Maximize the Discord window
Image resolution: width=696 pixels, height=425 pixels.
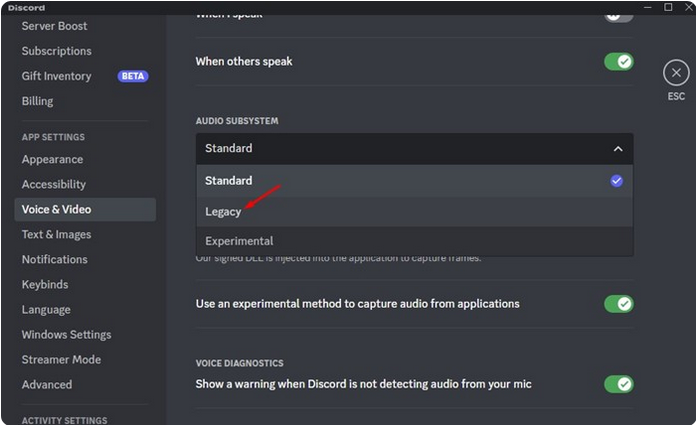668,7
